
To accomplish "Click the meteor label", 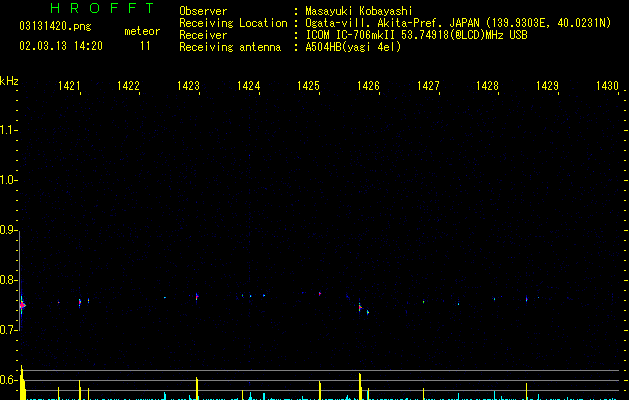I will click(x=142, y=31).
